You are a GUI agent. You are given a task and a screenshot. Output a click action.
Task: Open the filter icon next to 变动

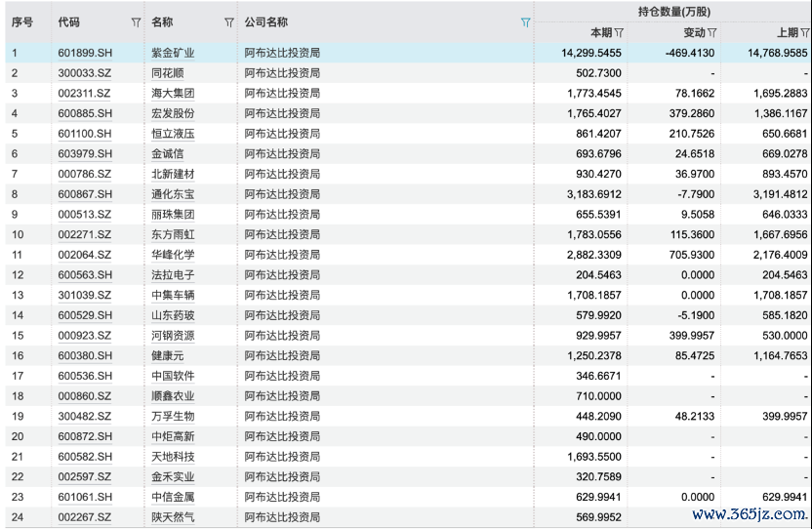[712, 33]
